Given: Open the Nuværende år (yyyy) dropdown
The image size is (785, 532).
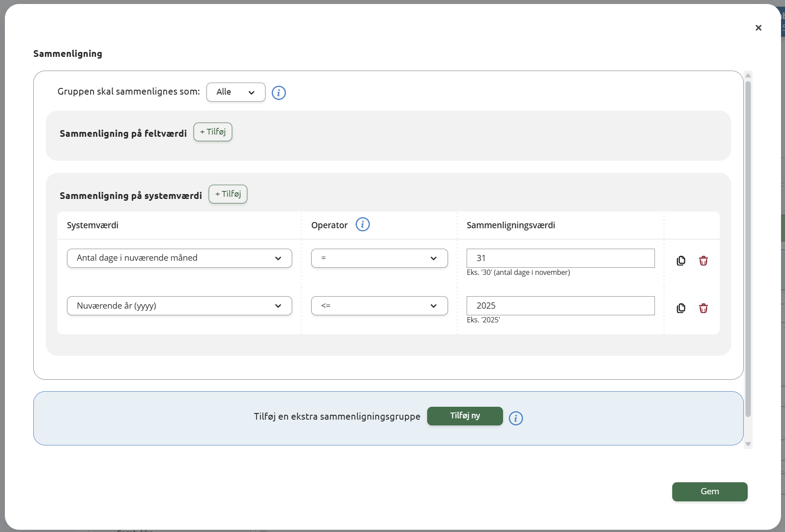Looking at the screenshot, I should coord(179,306).
